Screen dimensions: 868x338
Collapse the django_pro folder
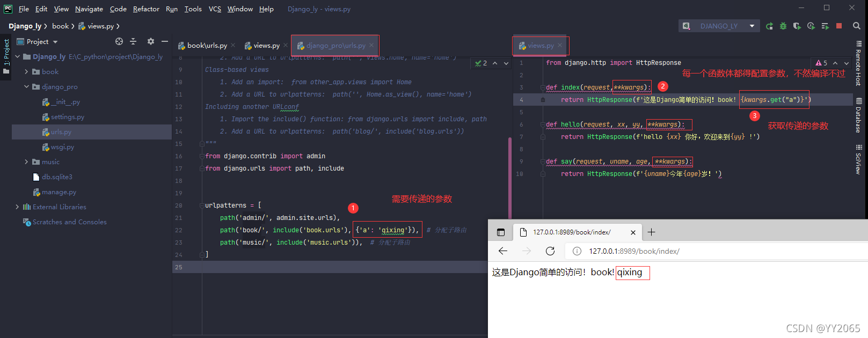[x=26, y=86]
